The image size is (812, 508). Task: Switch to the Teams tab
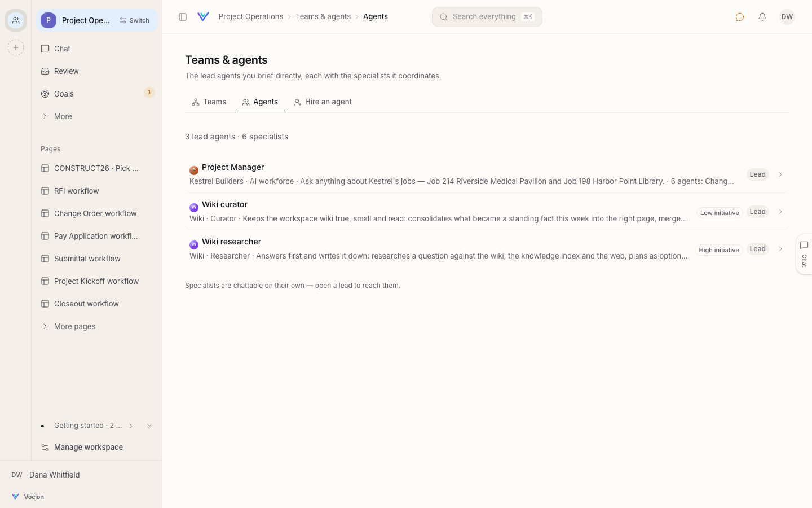point(209,102)
